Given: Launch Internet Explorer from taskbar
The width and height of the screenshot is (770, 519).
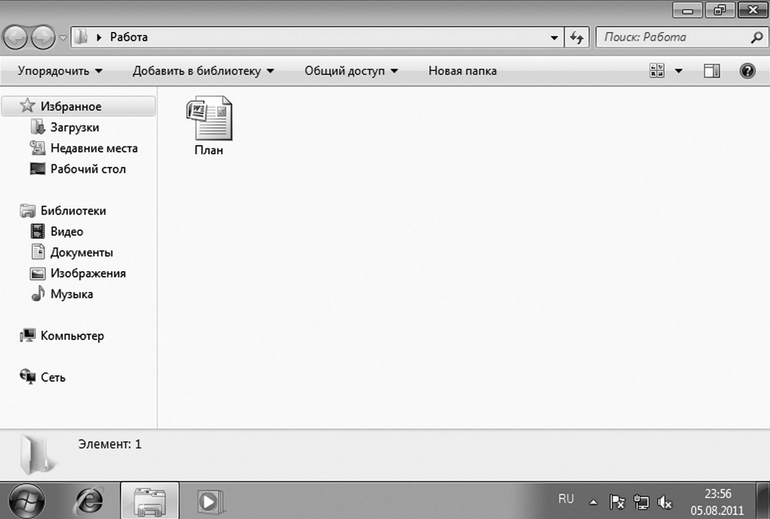Looking at the screenshot, I should point(89,501).
